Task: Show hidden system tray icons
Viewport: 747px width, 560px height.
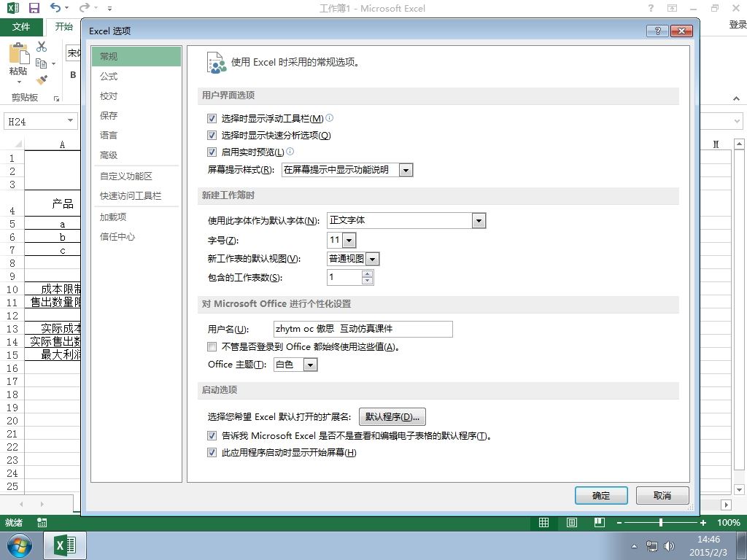Action: (x=634, y=546)
